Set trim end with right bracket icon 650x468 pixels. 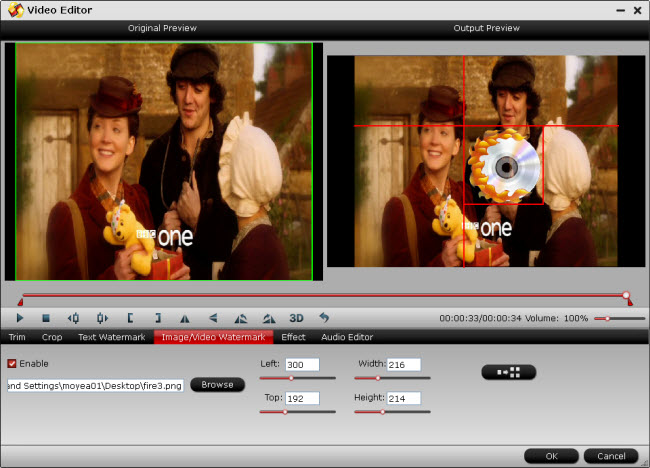click(x=158, y=318)
